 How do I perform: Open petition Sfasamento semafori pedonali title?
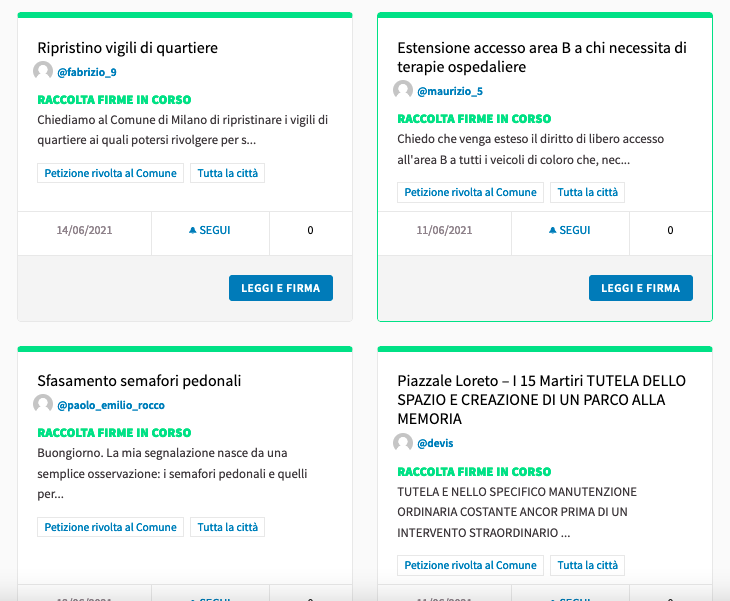tap(139, 381)
